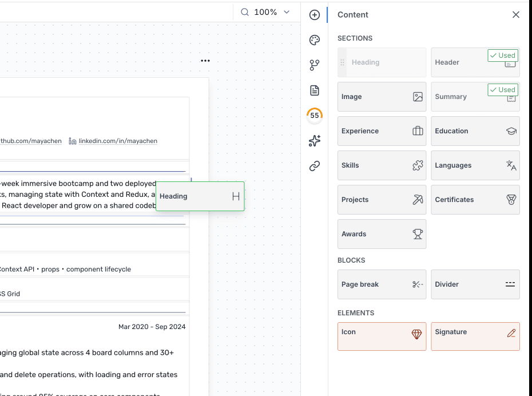Click the LinkedIn logo icon in header

(x=72, y=141)
